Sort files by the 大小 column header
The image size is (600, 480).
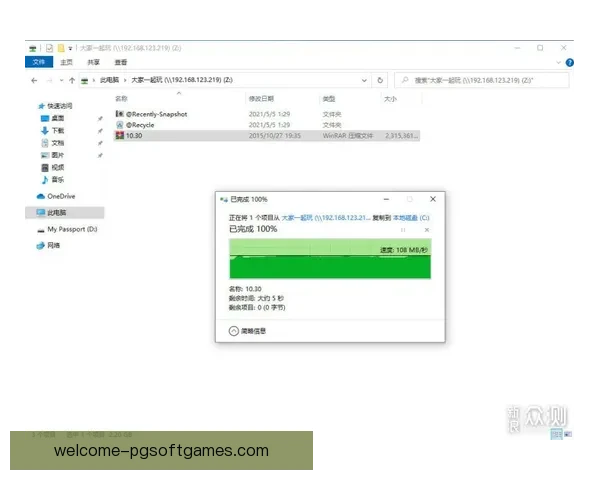(390, 99)
